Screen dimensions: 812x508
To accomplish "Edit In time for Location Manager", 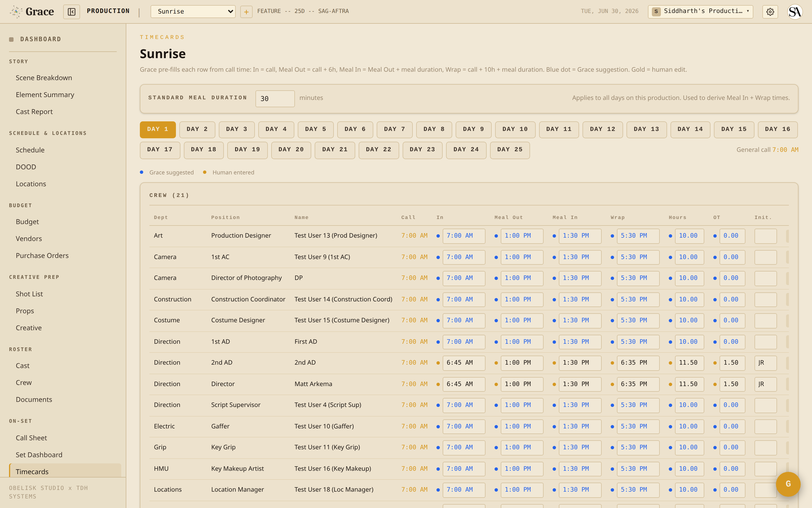I will pos(464,490).
